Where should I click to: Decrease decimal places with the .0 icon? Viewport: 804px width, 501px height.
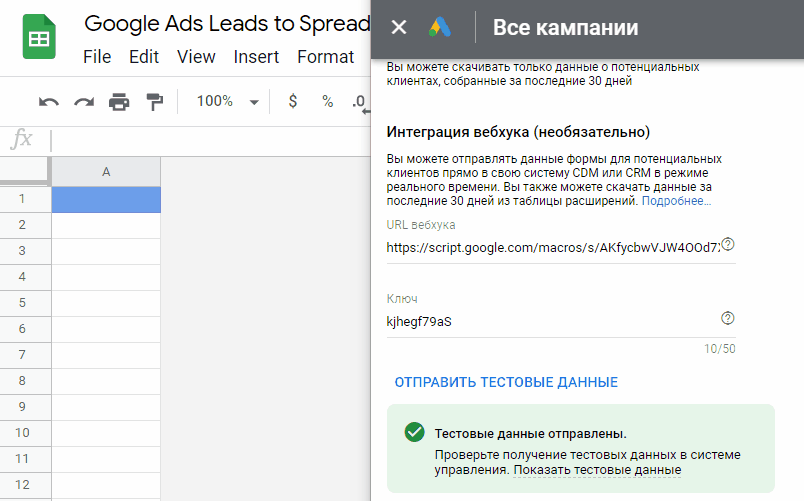[360, 102]
